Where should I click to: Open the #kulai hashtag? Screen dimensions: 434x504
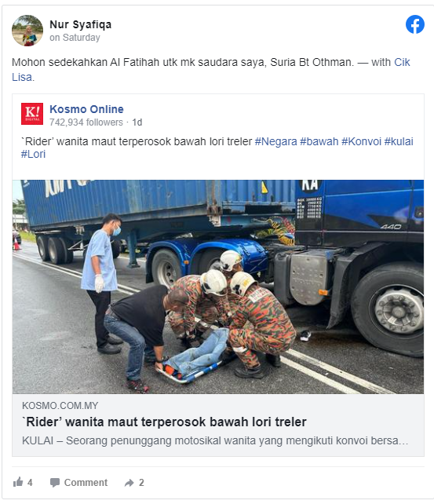pos(399,141)
